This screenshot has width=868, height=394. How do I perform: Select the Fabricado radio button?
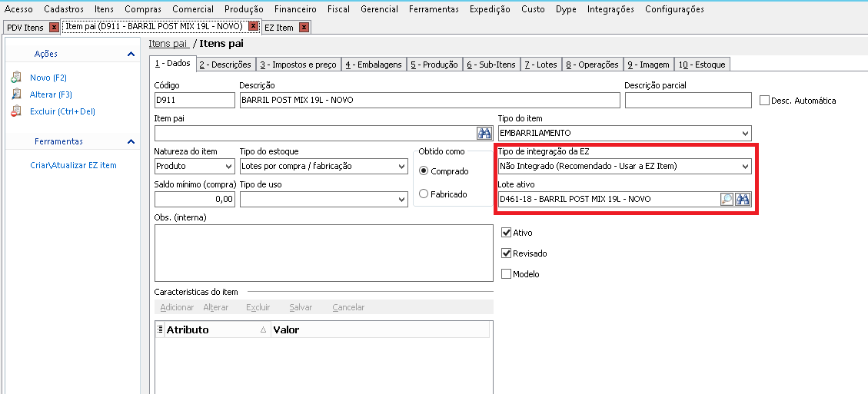[x=424, y=194]
